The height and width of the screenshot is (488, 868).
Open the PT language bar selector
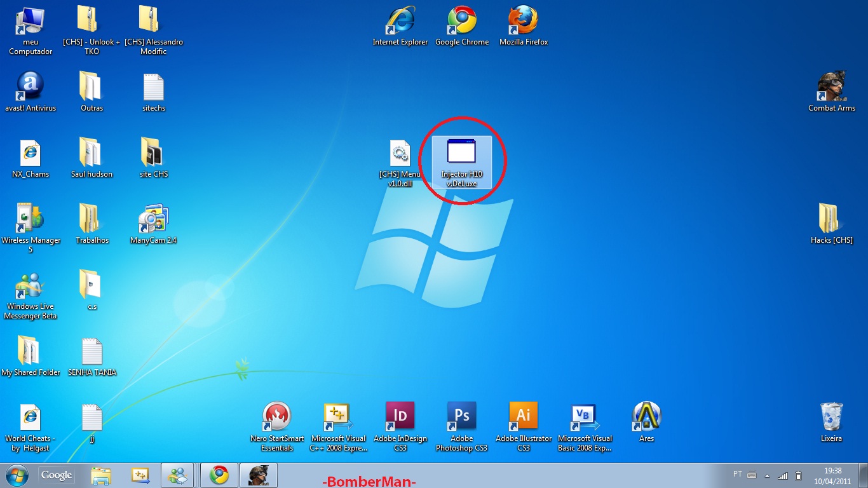(x=738, y=474)
